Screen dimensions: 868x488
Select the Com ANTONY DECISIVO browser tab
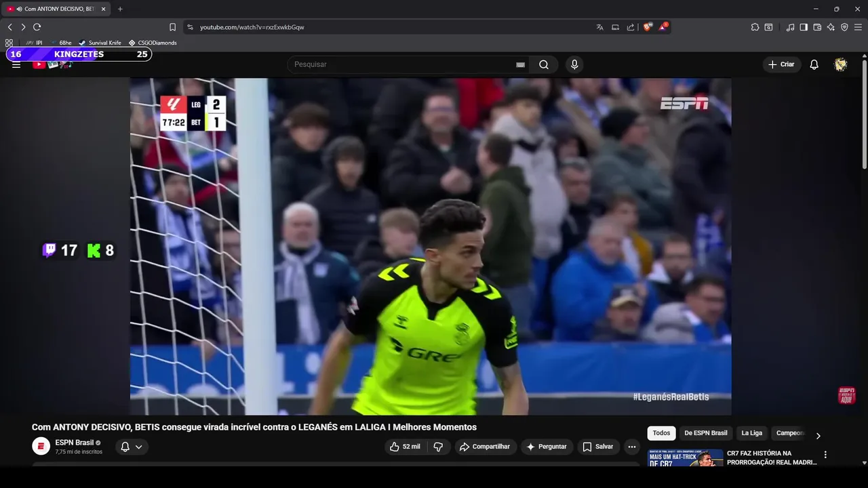click(58, 9)
